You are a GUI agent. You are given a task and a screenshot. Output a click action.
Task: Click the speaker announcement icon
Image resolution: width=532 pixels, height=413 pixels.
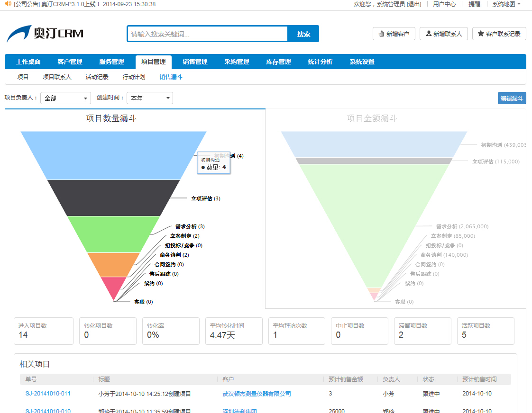tap(8, 4)
